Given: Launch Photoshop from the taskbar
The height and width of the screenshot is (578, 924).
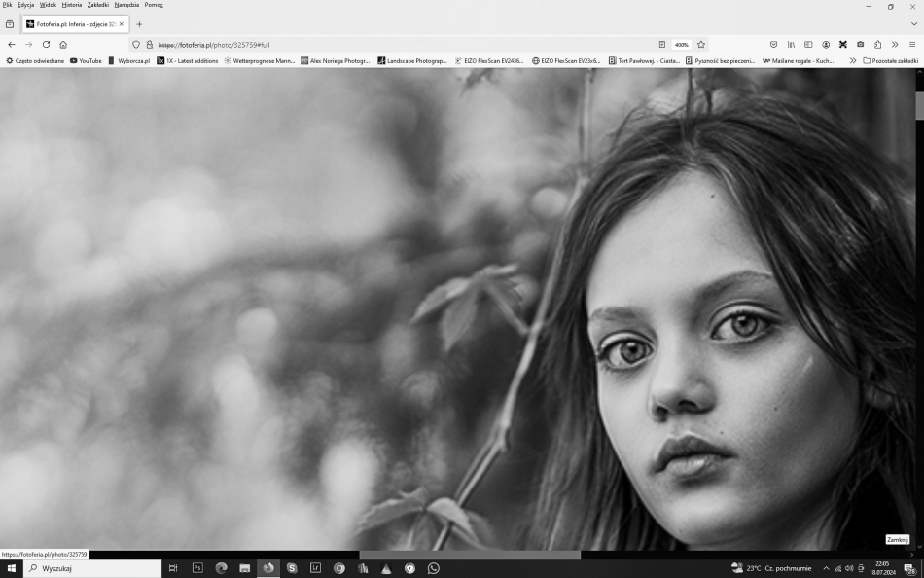Looking at the screenshot, I should [x=197, y=568].
